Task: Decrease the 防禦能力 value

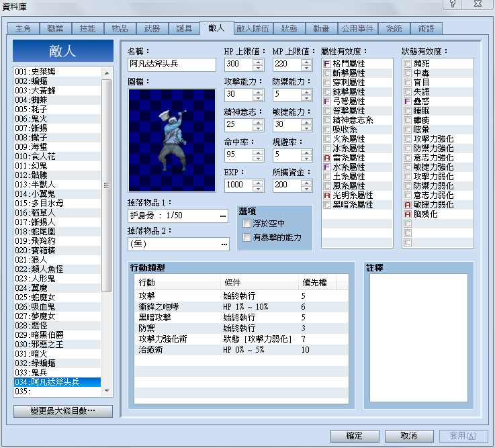Action: click(x=306, y=98)
